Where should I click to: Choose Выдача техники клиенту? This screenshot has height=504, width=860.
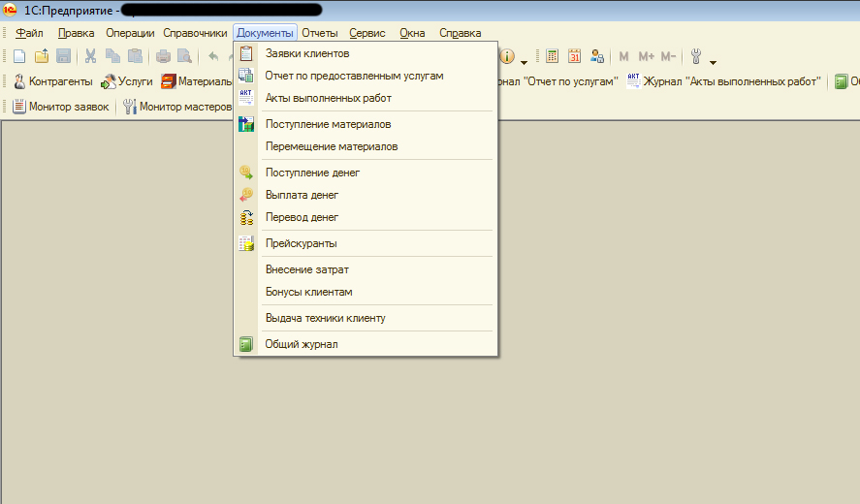[326, 318]
